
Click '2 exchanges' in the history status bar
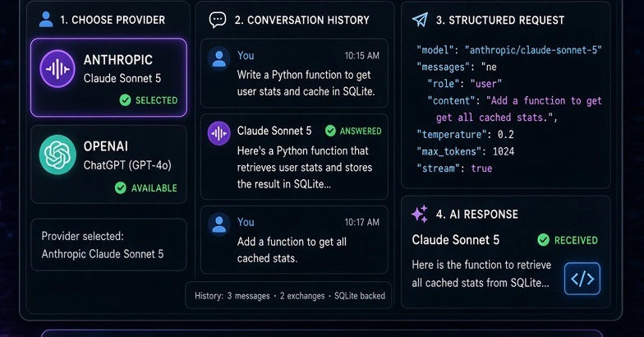(302, 296)
